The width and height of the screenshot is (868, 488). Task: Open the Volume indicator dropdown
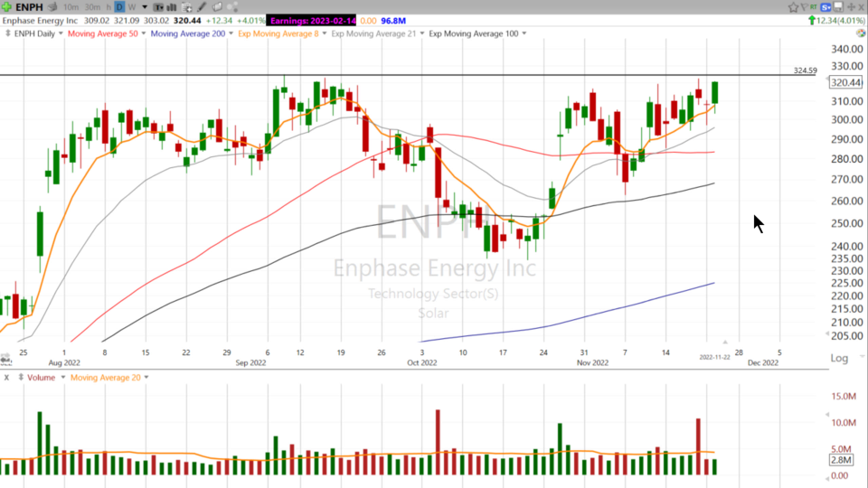pyautogui.click(x=62, y=378)
